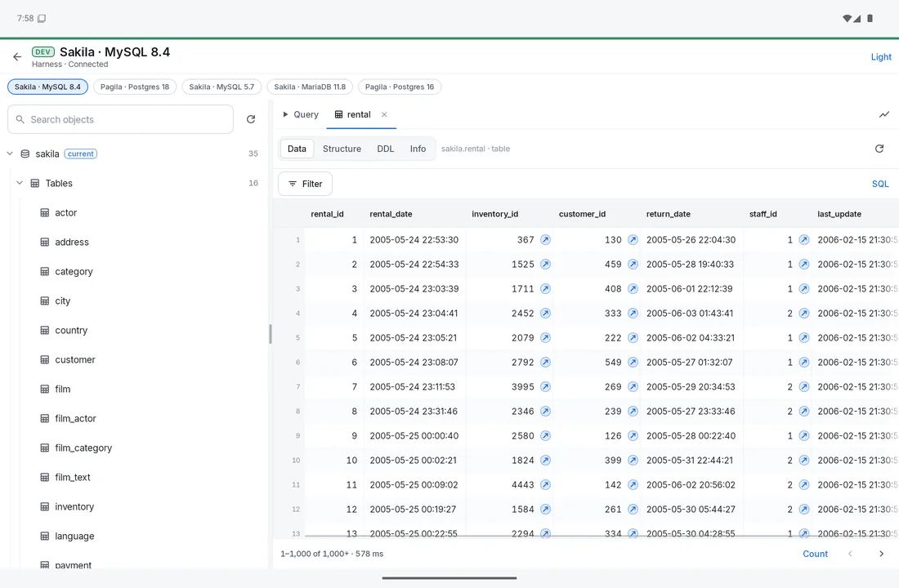899x588 pixels.
Task: Select the Sakila · MySQL 8.4 chip
Action: [x=47, y=87]
